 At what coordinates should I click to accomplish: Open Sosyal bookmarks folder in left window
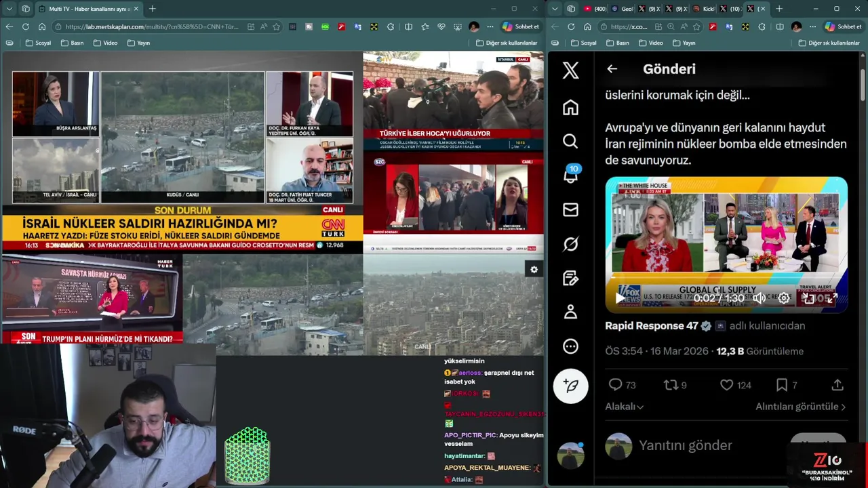pyautogui.click(x=38, y=43)
